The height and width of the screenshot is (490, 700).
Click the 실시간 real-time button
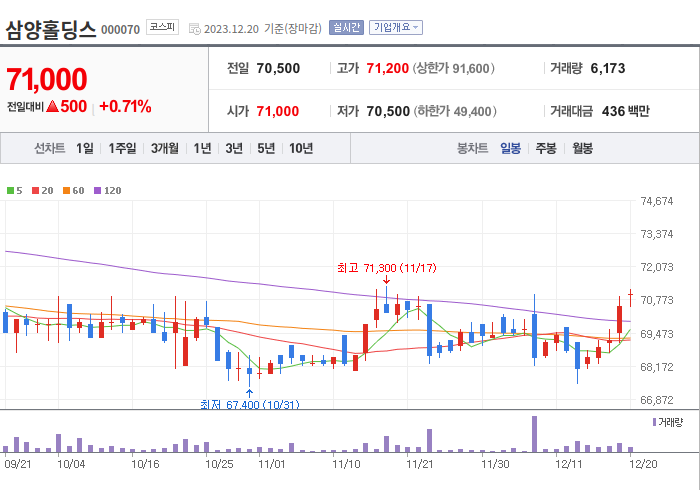346,28
